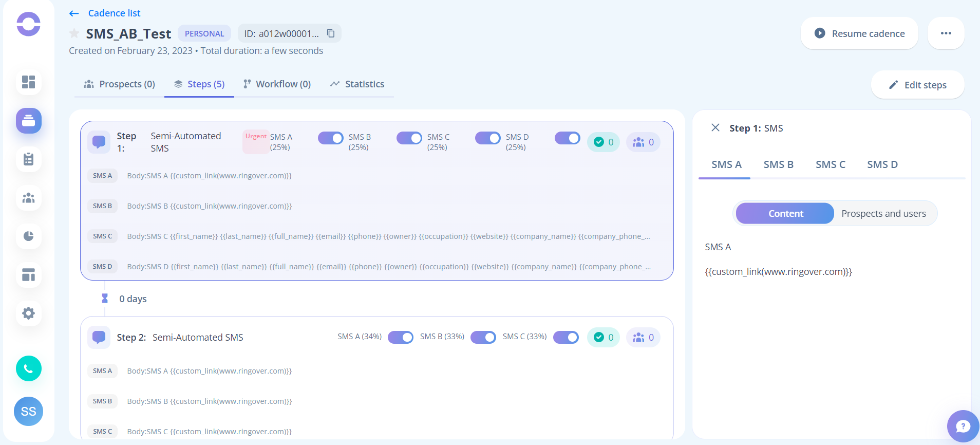Open the templates layout icon in sidebar

(x=29, y=275)
